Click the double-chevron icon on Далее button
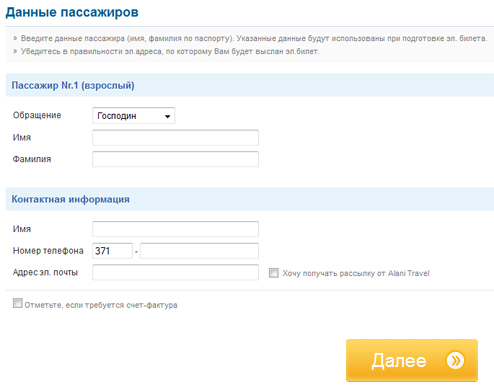The width and height of the screenshot is (494, 391). (x=455, y=360)
